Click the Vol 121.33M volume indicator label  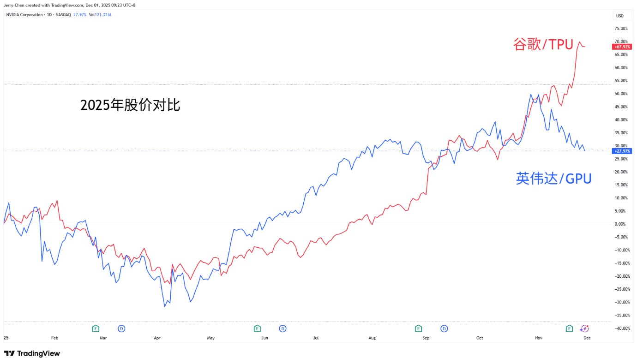point(100,15)
